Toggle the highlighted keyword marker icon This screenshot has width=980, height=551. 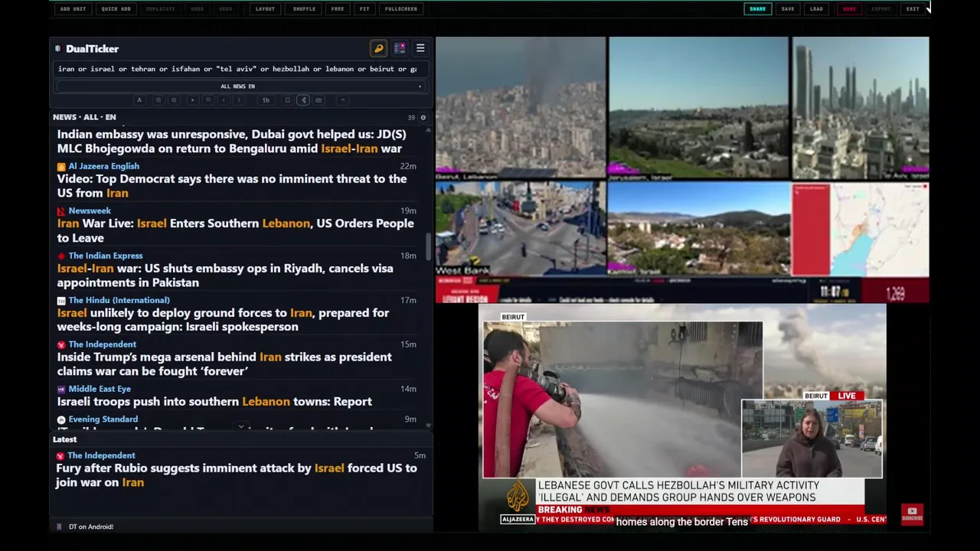tap(303, 100)
